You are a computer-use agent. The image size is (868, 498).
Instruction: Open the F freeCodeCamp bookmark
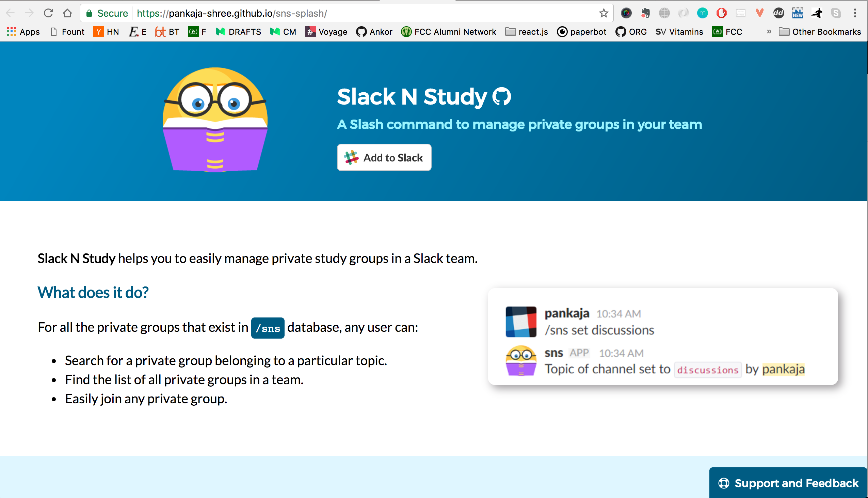pyautogui.click(x=197, y=32)
